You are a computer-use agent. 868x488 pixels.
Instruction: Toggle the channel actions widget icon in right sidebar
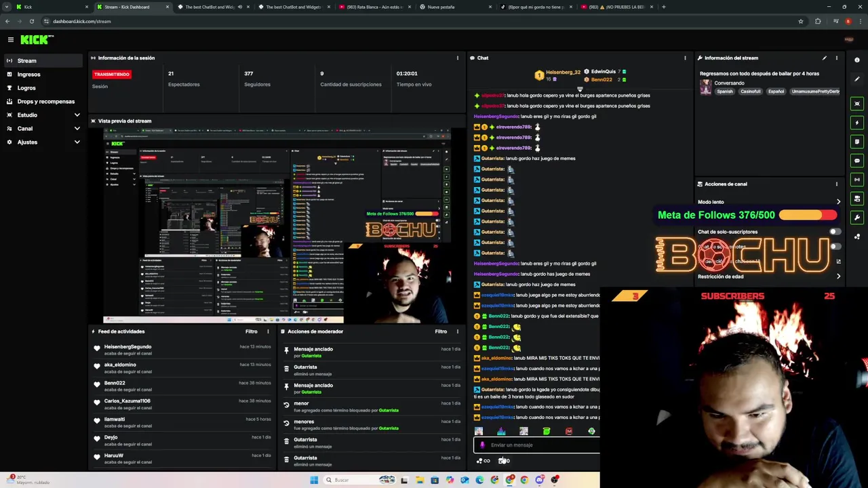pyautogui.click(x=857, y=199)
